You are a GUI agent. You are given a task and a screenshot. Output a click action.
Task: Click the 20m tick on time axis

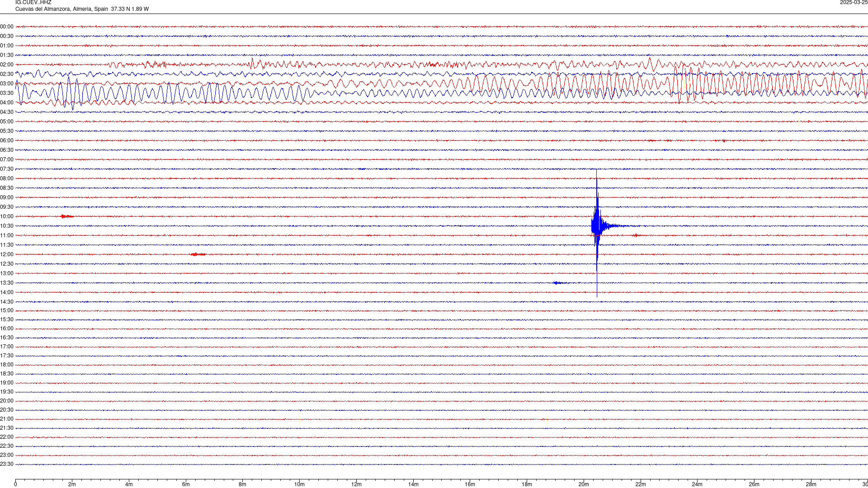584,484
